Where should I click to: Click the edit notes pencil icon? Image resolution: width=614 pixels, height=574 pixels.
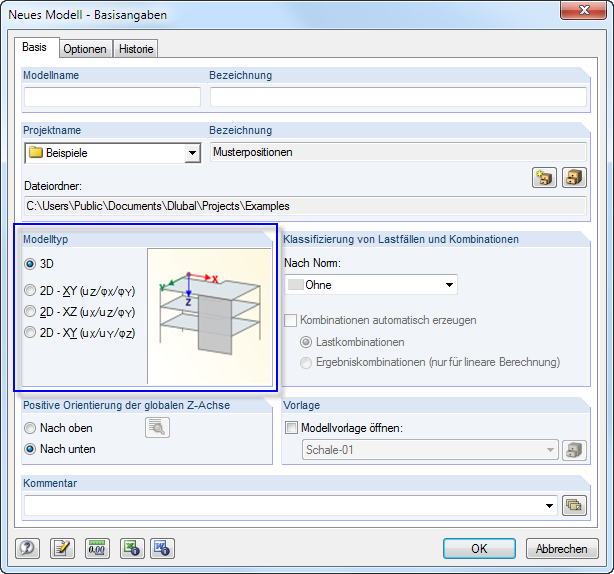tap(62, 548)
